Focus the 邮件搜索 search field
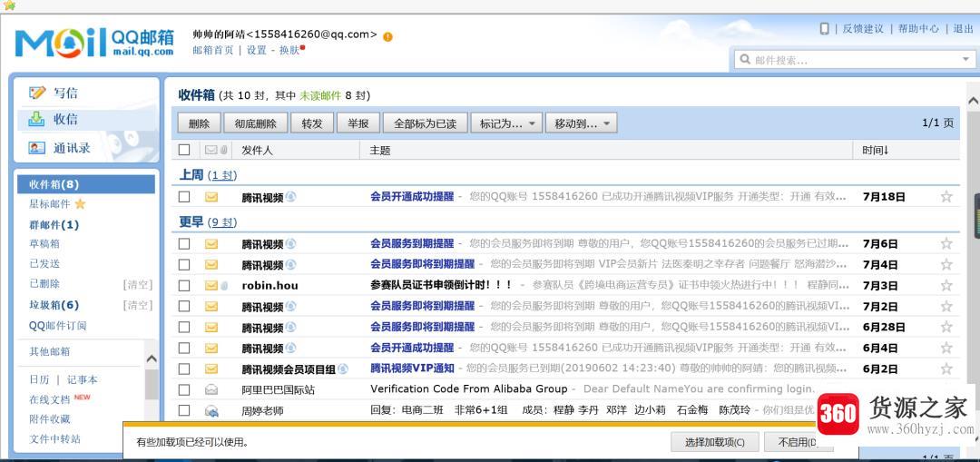Image resolution: width=980 pixels, height=462 pixels. (x=854, y=60)
